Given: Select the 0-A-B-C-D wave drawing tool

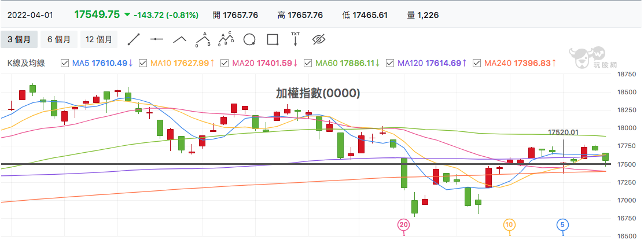Looking at the screenshot, I should pos(226,39).
